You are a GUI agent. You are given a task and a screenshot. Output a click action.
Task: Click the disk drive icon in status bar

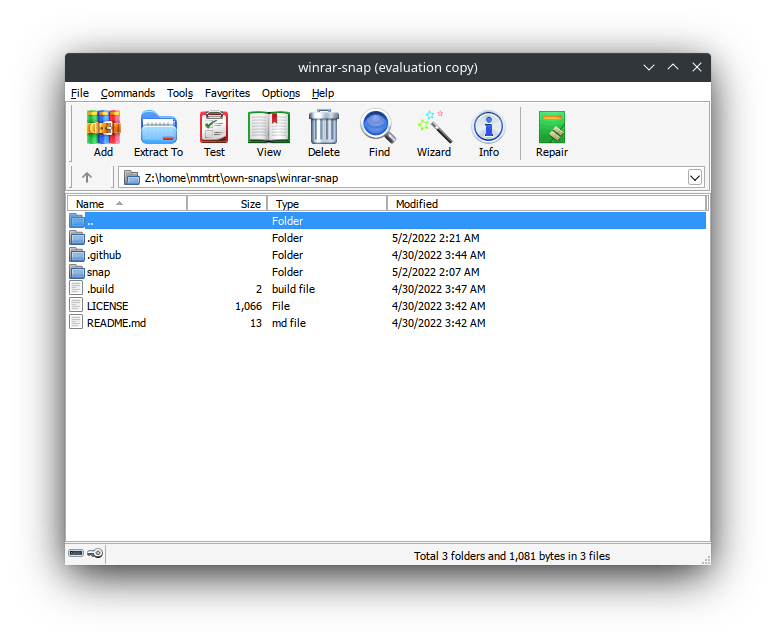(x=76, y=553)
